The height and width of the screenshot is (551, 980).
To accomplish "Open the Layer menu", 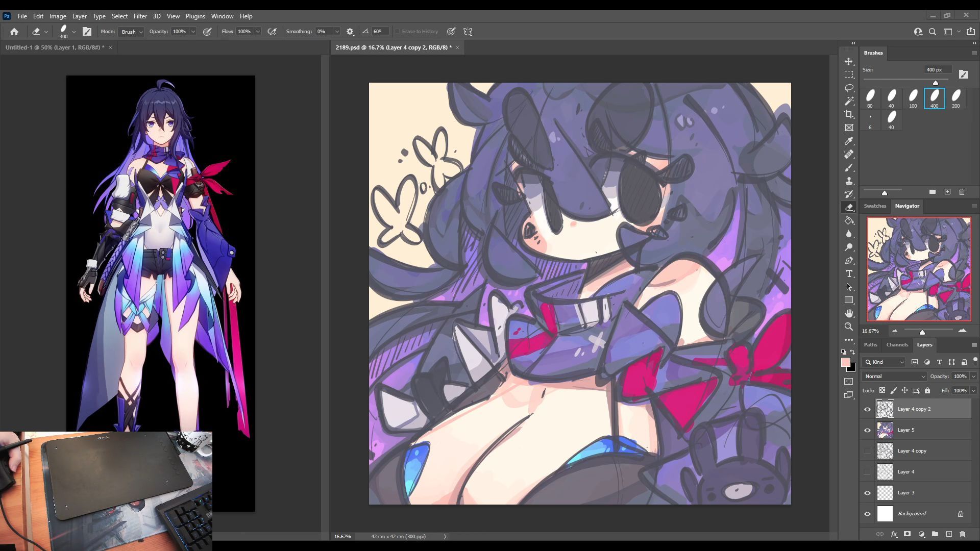I will (x=79, y=16).
